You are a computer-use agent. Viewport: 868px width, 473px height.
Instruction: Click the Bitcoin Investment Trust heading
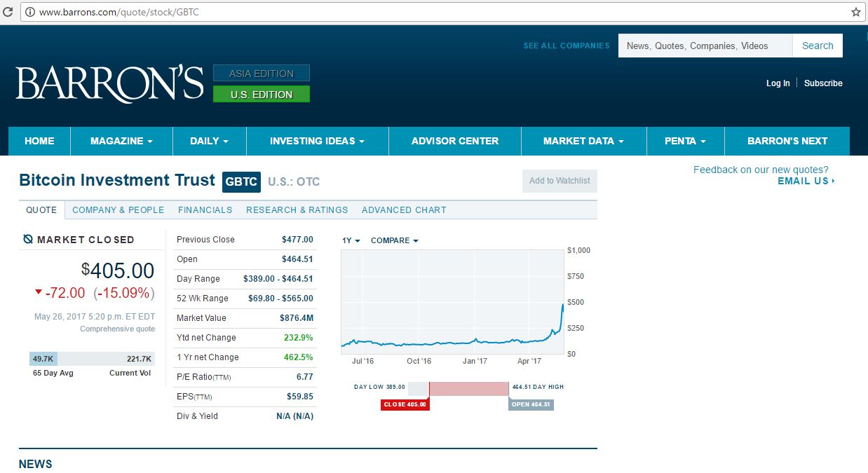(x=117, y=180)
